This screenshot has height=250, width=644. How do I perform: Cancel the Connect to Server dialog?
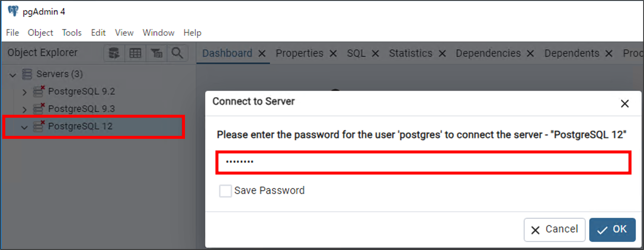[x=554, y=230]
